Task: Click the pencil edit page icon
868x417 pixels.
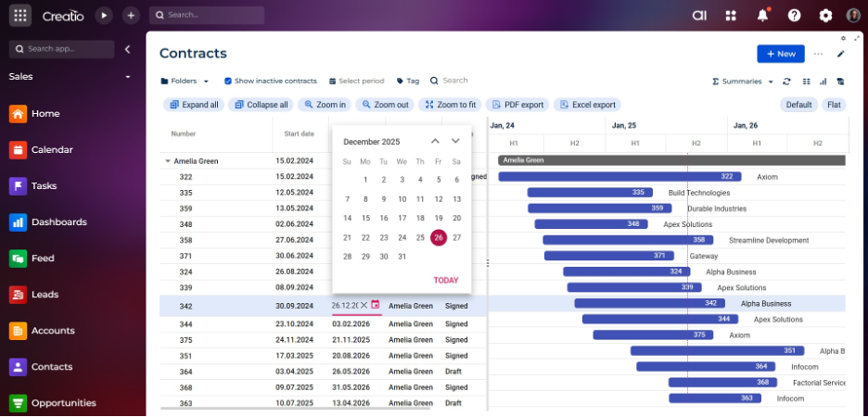Action: coord(841,54)
